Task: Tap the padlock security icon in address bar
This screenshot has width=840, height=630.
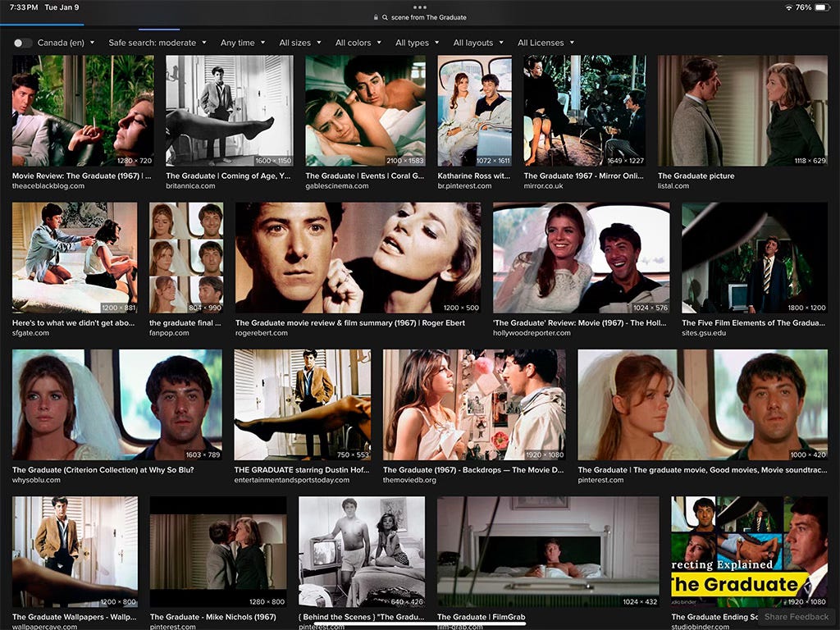Action: pos(376,17)
